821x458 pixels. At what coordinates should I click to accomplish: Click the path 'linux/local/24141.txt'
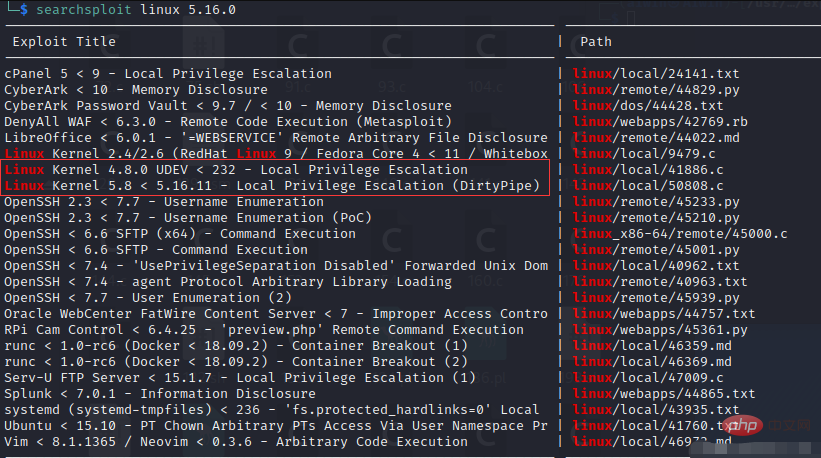pyautogui.click(x=656, y=73)
